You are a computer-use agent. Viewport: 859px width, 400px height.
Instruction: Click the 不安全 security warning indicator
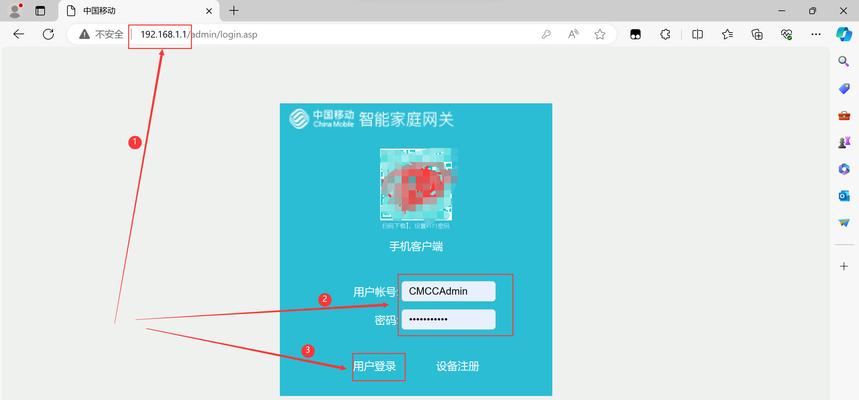(101, 35)
